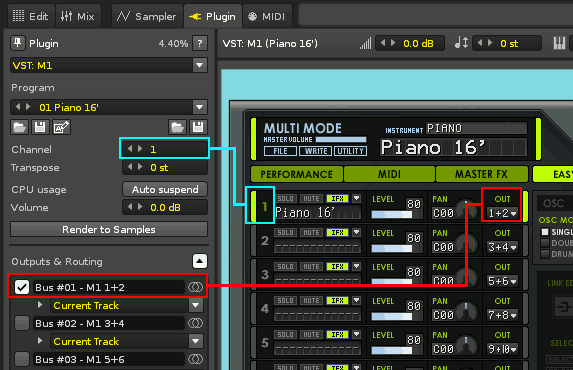Open plugin help via the question mark icon

(x=200, y=43)
